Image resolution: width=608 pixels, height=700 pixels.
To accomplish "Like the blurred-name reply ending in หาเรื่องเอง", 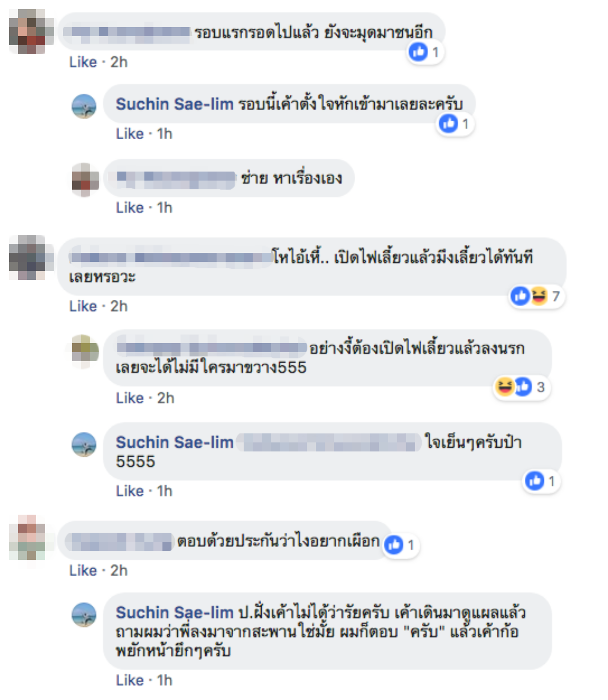I will [130, 208].
